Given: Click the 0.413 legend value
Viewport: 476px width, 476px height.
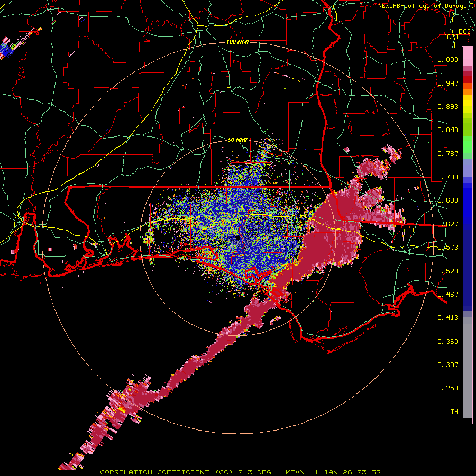Looking at the screenshot, I should tap(448, 318).
